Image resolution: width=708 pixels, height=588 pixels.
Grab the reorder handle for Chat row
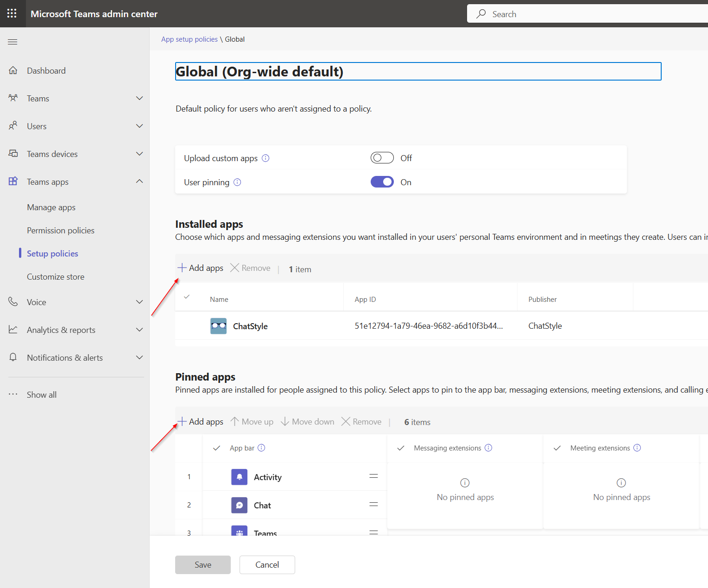tap(373, 505)
